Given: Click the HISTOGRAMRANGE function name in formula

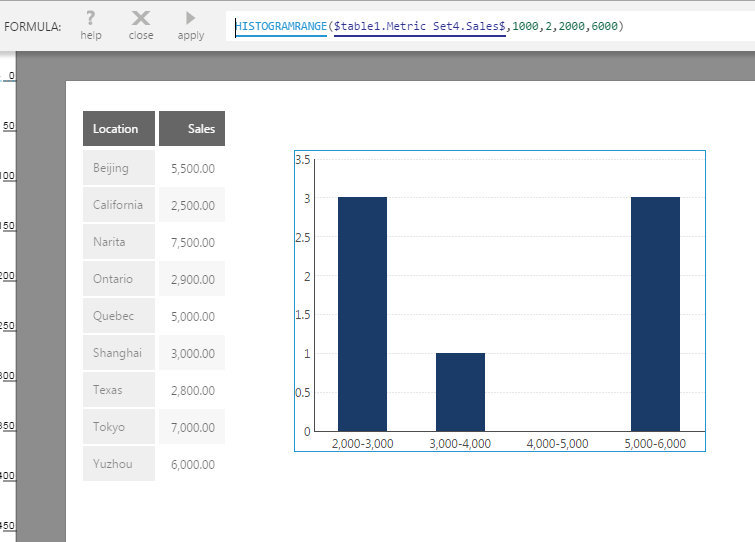Looking at the screenshot, I should [281, 25].
